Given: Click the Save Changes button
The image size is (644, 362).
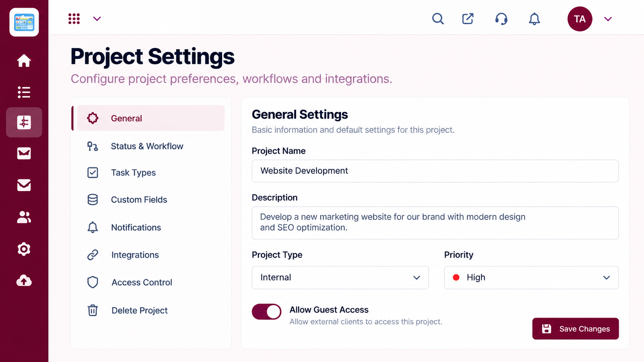Looking at the screenshot, I should click(x=575, y=329).
